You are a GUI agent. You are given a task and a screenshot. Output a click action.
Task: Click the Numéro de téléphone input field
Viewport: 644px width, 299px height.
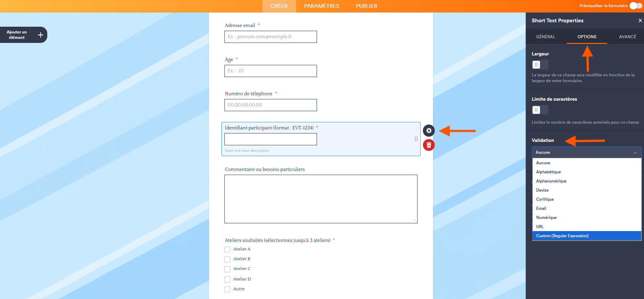point(271,105)
